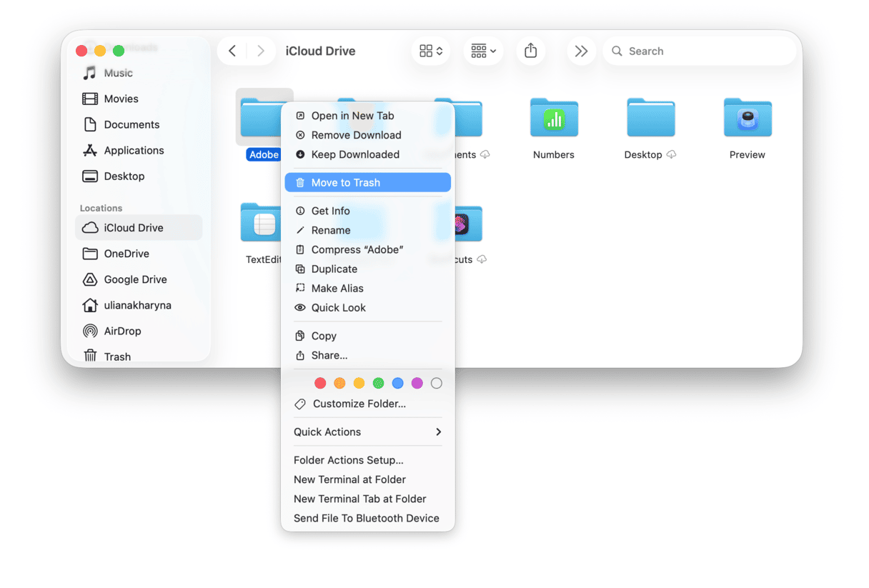Viewport: 869px width, 588px height.
Task: Apply the red color tag
Action: [320, 384]
